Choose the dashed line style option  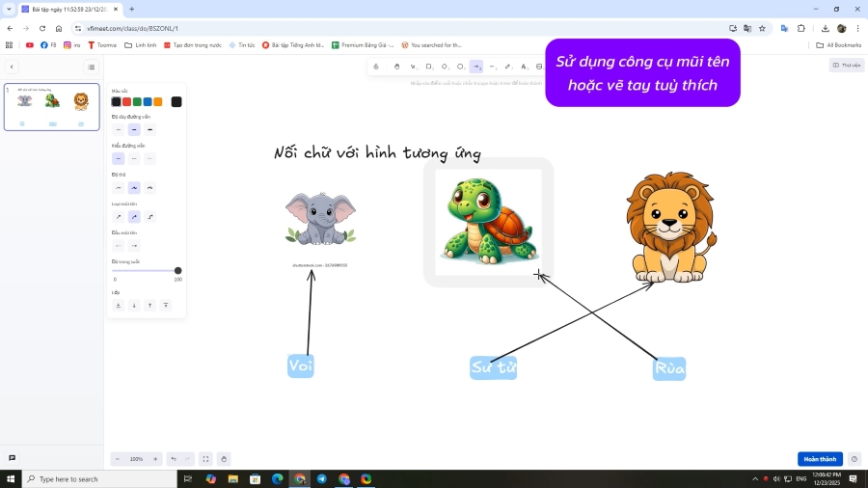(x=134, y=158)
